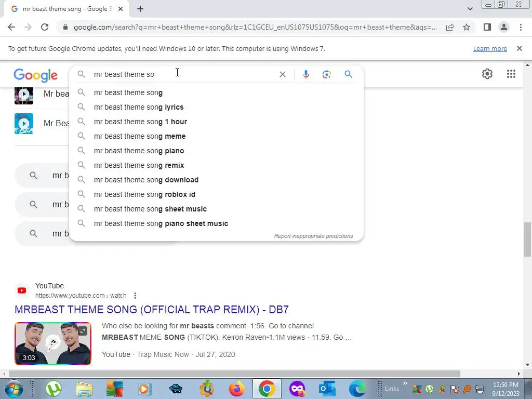Close the mr beast theme song tab
The height and width of the screenshot is (399, 532).
[120, 9]
